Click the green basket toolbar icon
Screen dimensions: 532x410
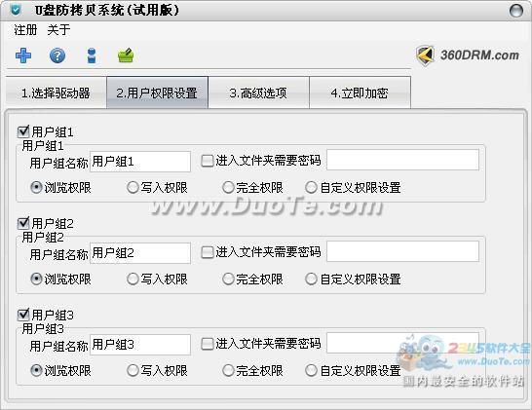[126, 56]
